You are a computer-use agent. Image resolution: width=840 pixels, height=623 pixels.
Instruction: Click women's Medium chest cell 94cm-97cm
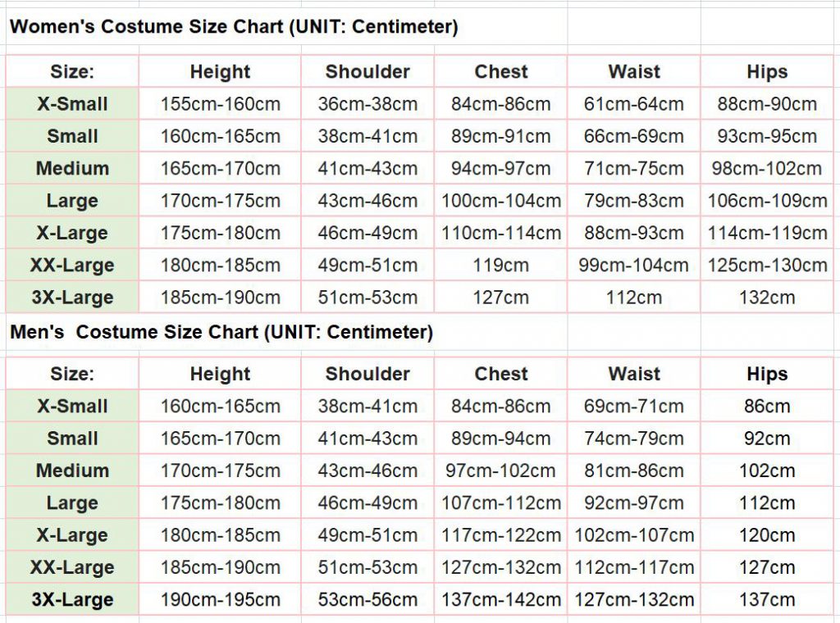[500, 169]
